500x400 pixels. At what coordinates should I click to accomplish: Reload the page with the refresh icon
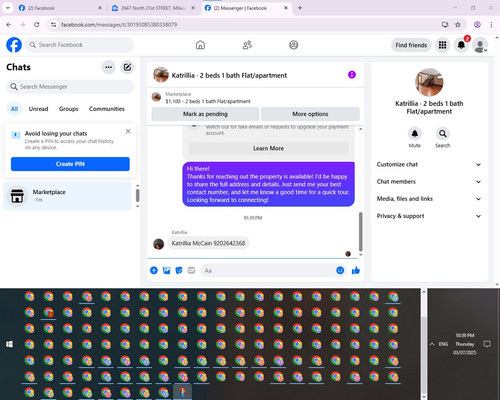pos(37,25)
